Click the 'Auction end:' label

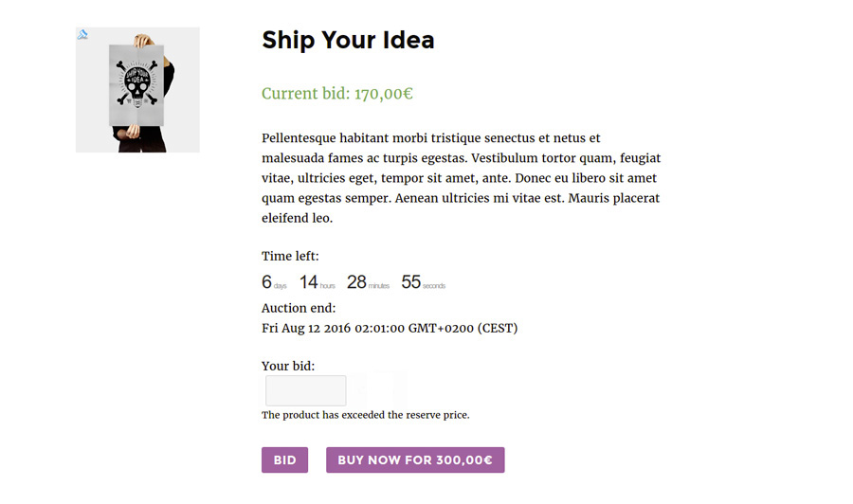[x=299, y=308]
